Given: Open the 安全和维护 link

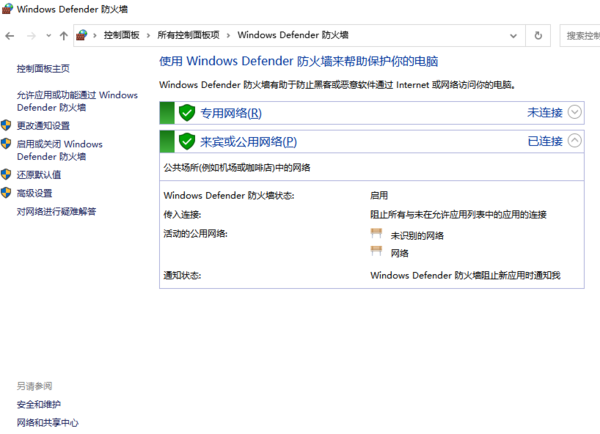Looking at the screenshot, I should [39, 404].
